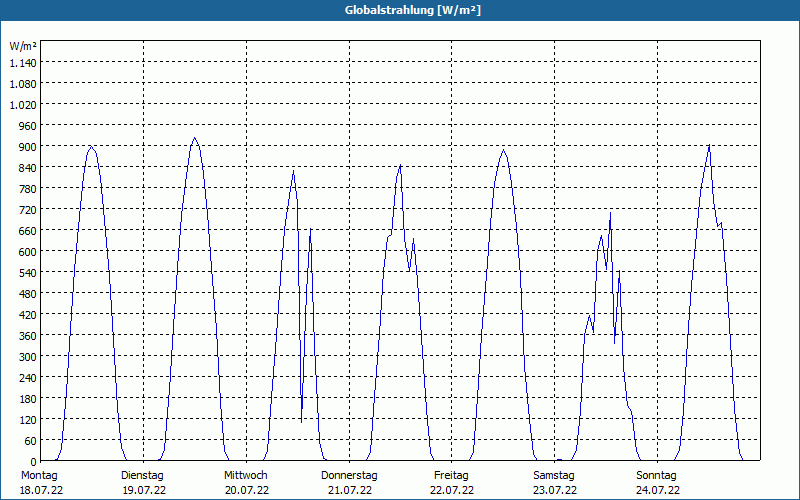Select the 21.07.22 date label

pyautogui.click(x=350, y=490)
